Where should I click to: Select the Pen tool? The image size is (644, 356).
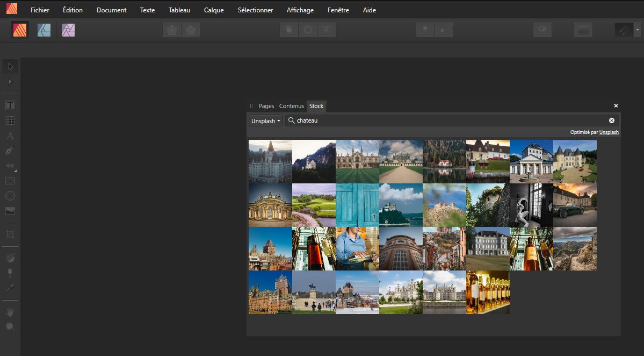coord(10,151)
